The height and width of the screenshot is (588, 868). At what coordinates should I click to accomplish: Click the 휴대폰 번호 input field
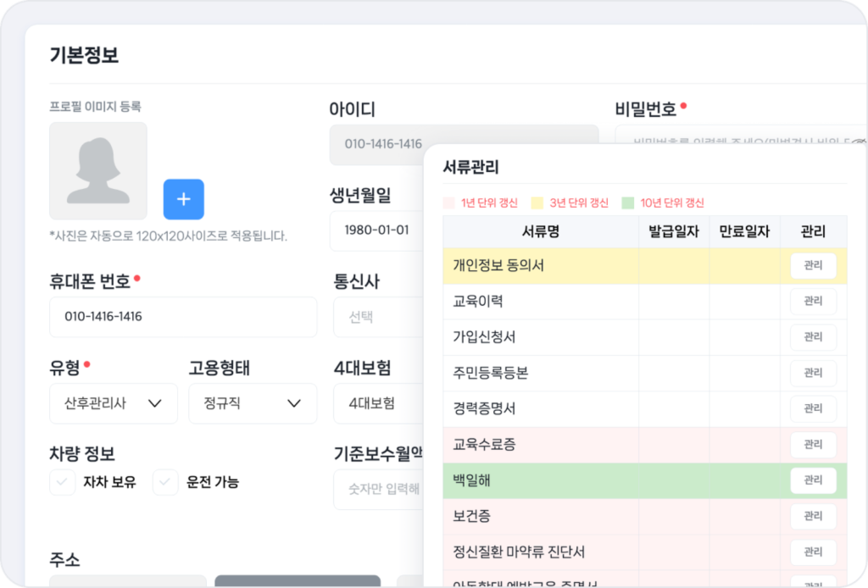(183, 317)
